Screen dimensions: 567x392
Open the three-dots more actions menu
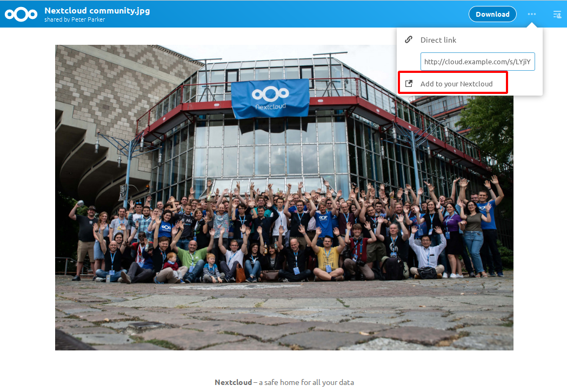coord(532,14)
